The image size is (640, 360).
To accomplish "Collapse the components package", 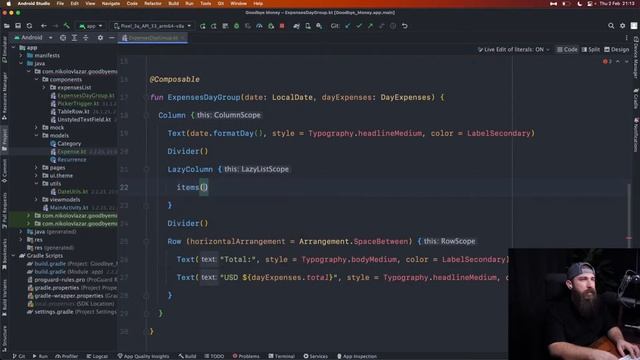I will tap(37, 80).
